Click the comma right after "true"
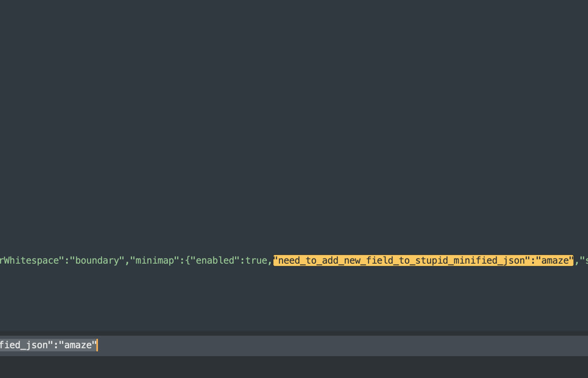Screen dimensions: 588x378 270,261
